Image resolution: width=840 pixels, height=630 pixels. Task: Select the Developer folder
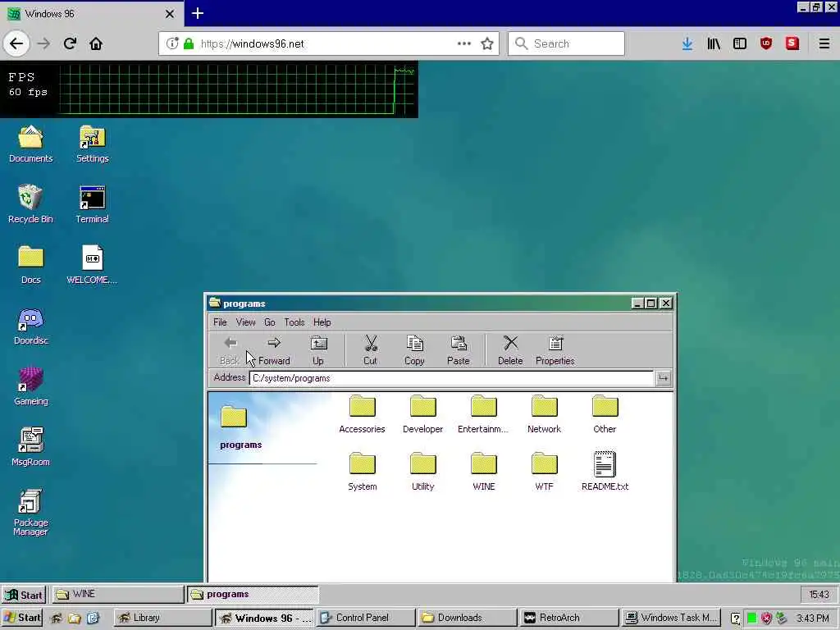click(422, 414)
